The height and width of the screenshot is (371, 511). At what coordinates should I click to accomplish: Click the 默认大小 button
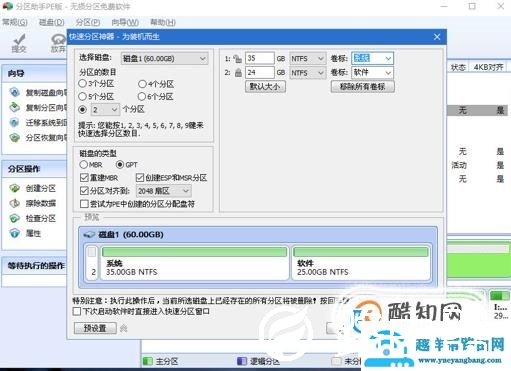[x=265, y=87]
